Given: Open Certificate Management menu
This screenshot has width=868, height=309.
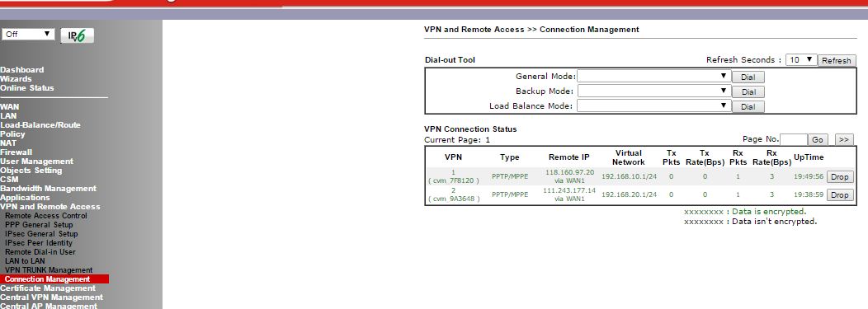Looking at the screenshot, I should [48, 288].
